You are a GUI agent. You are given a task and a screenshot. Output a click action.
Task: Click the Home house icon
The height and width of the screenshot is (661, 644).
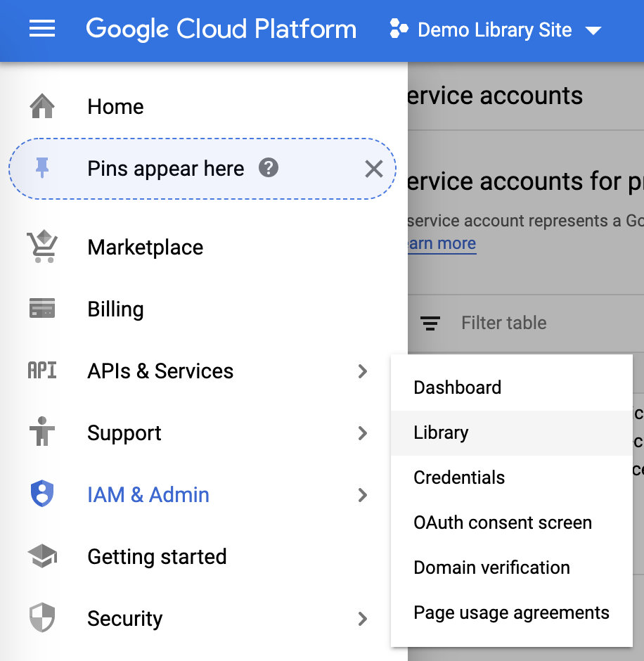pyautogui.click(x=42, y=106)
